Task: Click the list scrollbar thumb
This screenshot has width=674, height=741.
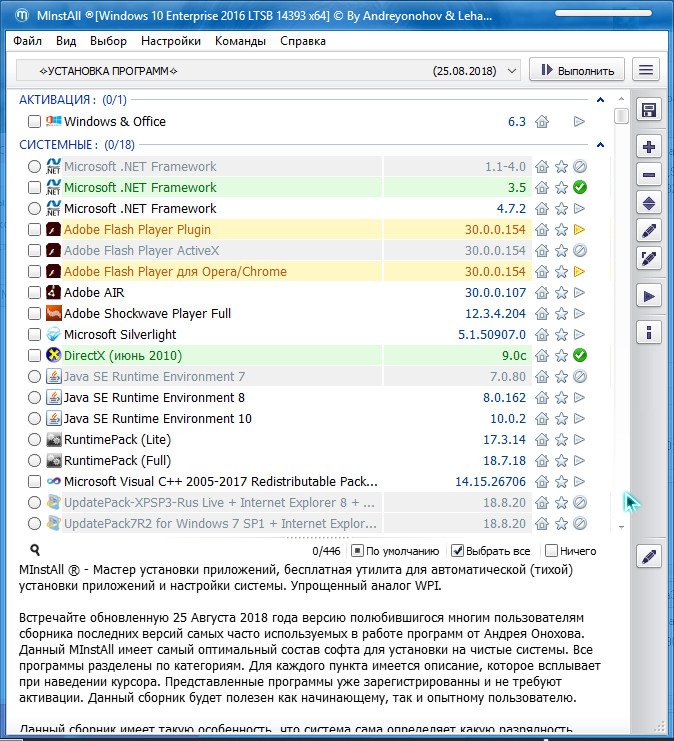Action: pyautogui.click(x=621, y=116)
